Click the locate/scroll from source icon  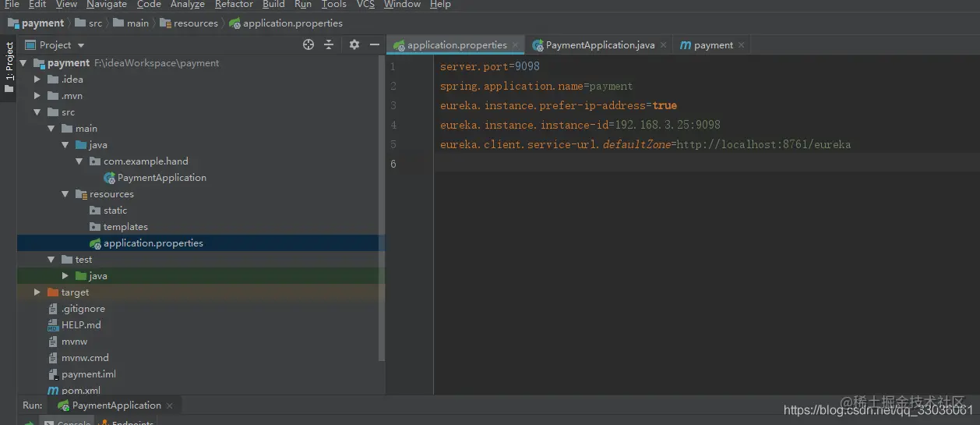point(308,44)
